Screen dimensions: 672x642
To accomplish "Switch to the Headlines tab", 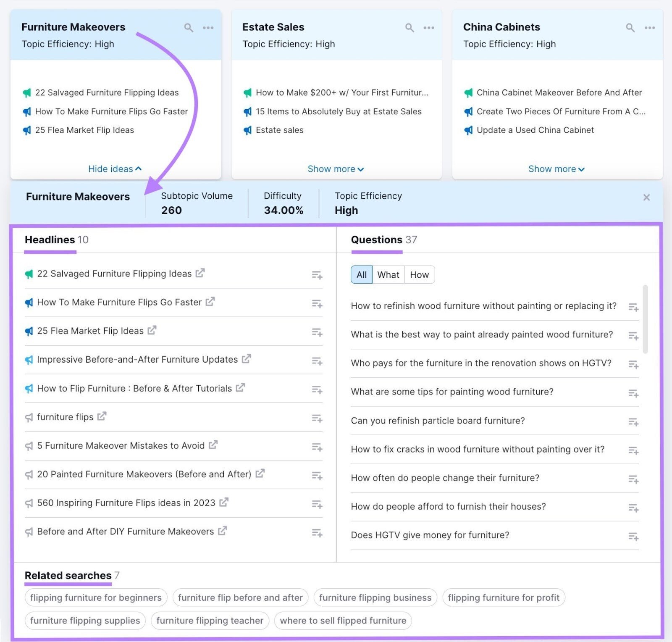I will (50, 240).
